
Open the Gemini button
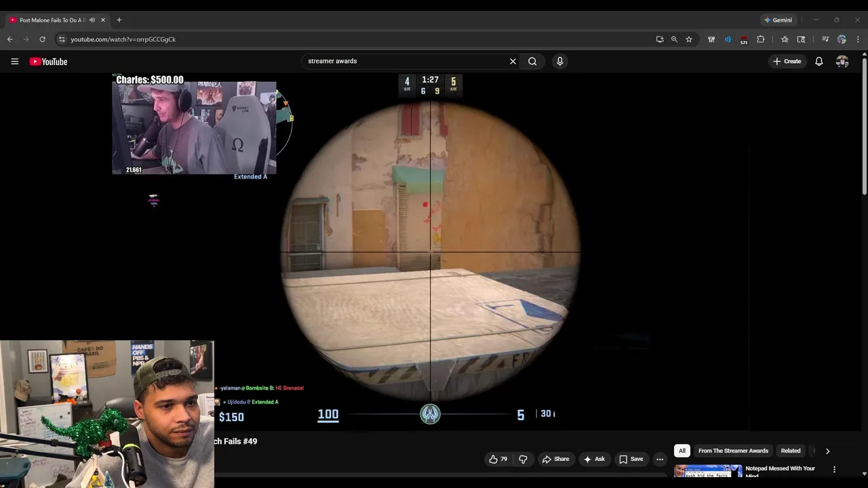click(778, 20)
